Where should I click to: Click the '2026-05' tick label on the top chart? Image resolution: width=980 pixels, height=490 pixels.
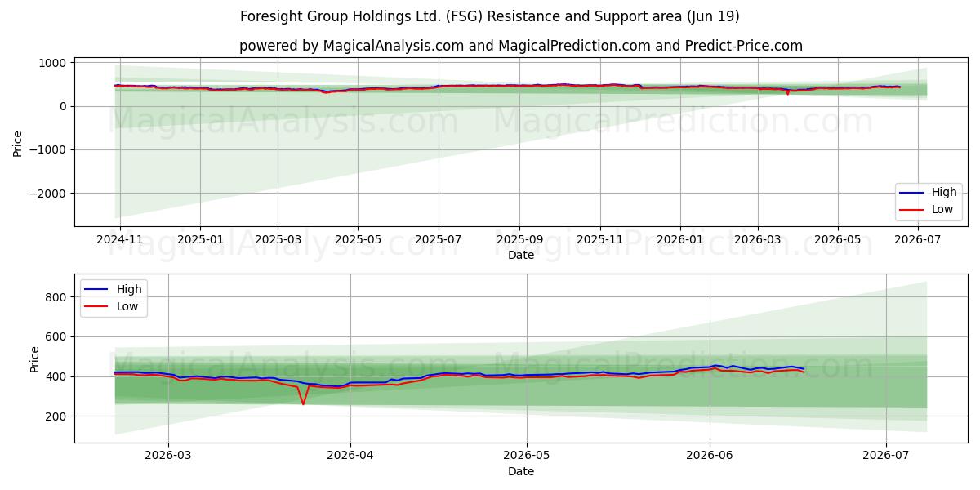[837, 239]
